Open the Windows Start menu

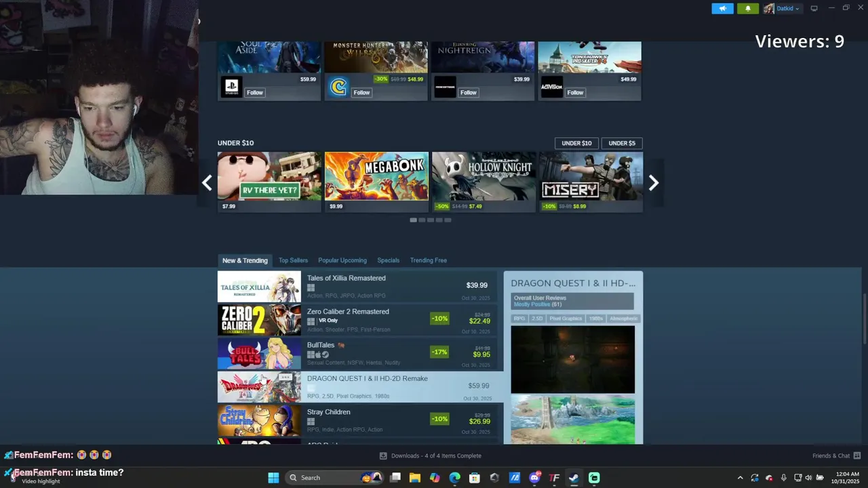[x=273, y=478]
